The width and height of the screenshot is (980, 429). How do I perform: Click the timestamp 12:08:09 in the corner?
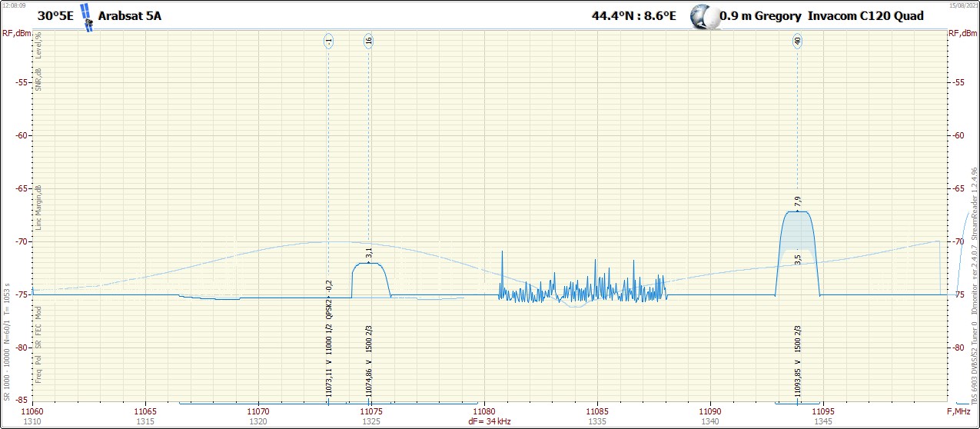click(x=13, y=5)
